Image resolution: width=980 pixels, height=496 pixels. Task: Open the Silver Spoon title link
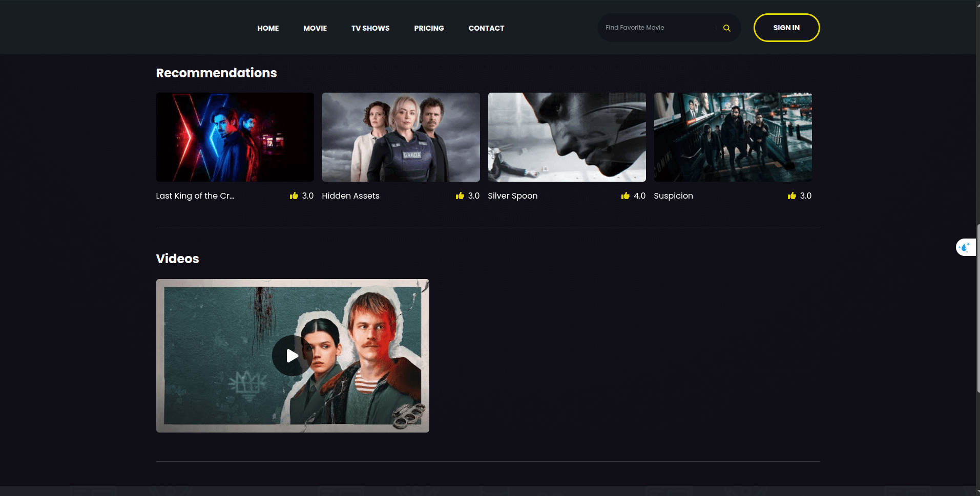pos(512,196)
